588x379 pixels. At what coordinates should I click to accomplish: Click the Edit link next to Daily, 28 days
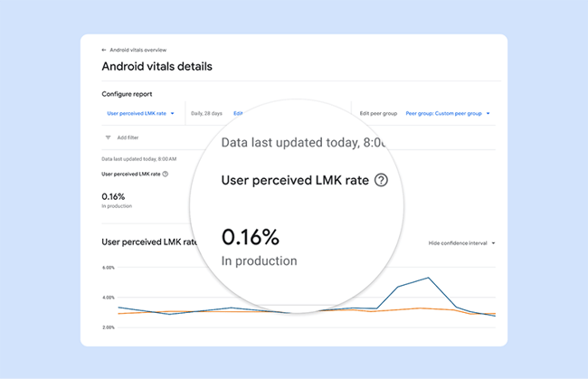(238, 113)
